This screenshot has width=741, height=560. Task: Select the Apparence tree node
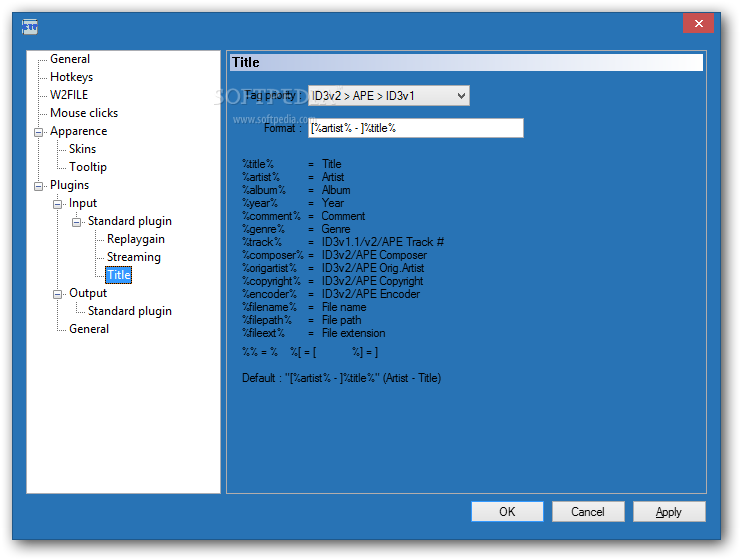click(78, 131)
